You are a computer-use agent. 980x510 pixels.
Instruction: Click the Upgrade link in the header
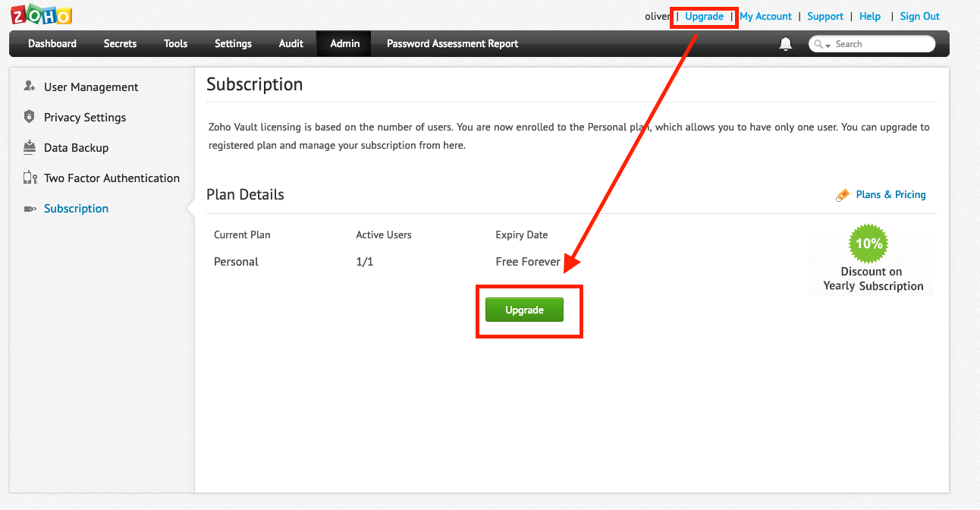[x=704, y=16]
